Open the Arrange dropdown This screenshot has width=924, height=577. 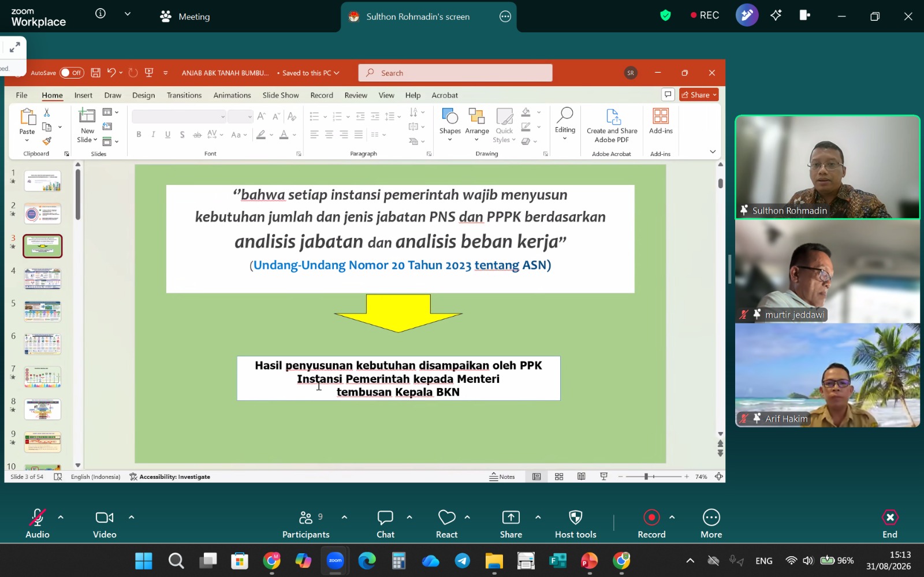[x=477, y=124]
